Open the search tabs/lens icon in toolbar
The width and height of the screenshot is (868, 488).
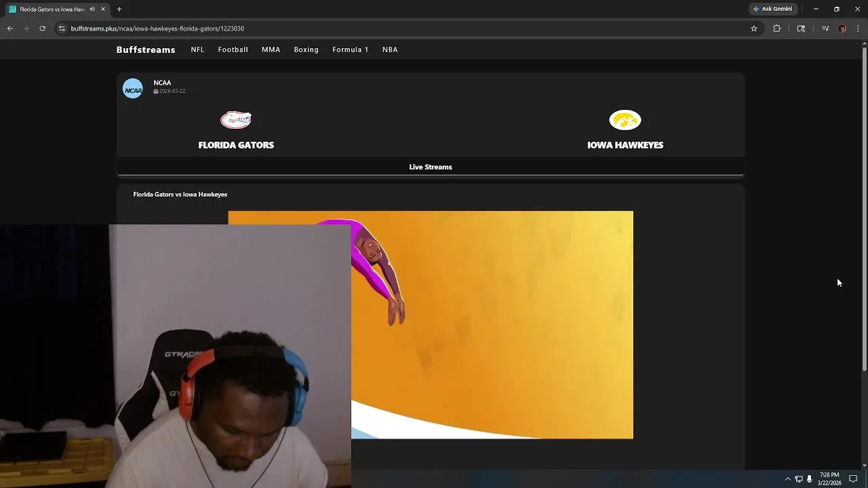click(x=801, y=28)
